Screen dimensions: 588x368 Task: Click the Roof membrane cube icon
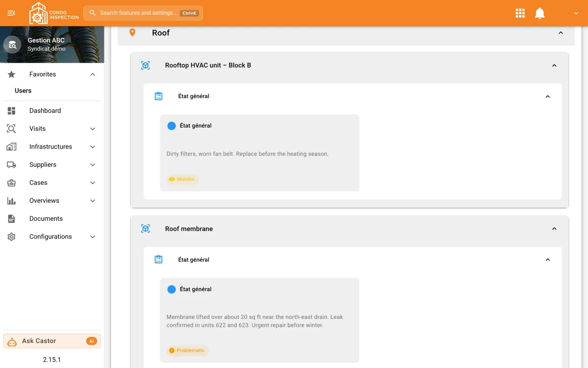[x=146, y=229]
